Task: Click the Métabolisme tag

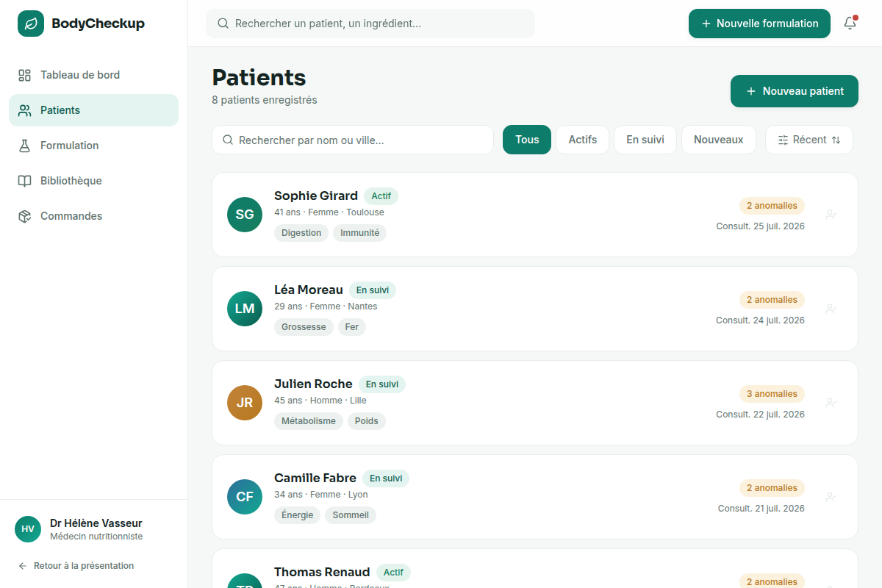Action: pos(309,421)
